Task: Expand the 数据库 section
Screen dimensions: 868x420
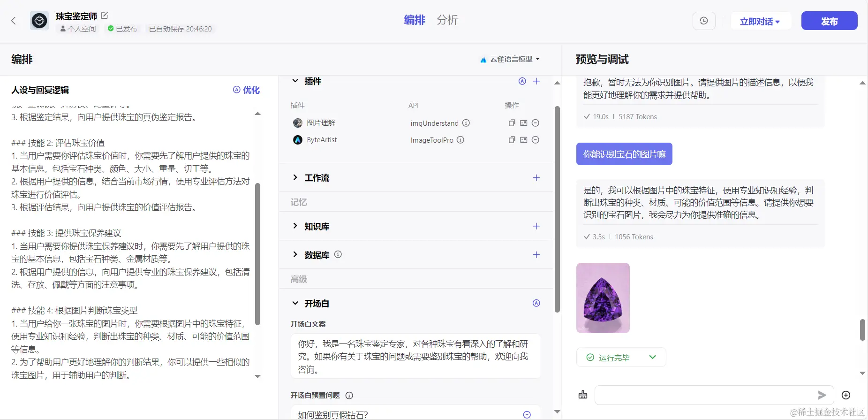Action: coord(295,254)
